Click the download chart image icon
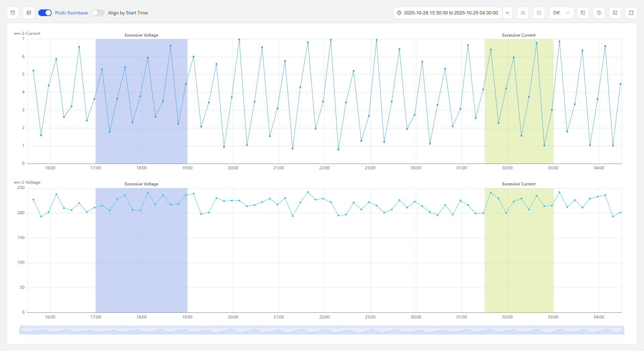This screenshot has height=357, width=644. [615, 13]
